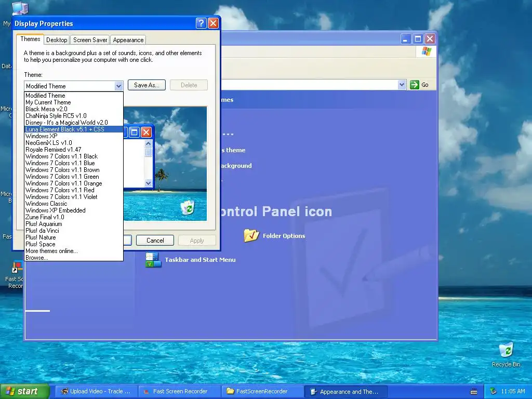The image size is (532, 399).
Task: Choose My Current Theme from list
Action: [x=74, y=102]
